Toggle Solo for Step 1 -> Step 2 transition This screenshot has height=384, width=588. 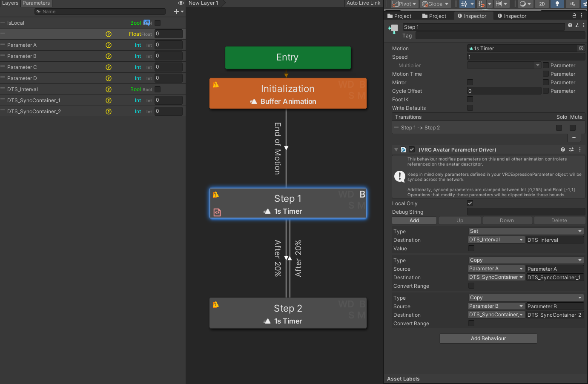pos(559,128)
